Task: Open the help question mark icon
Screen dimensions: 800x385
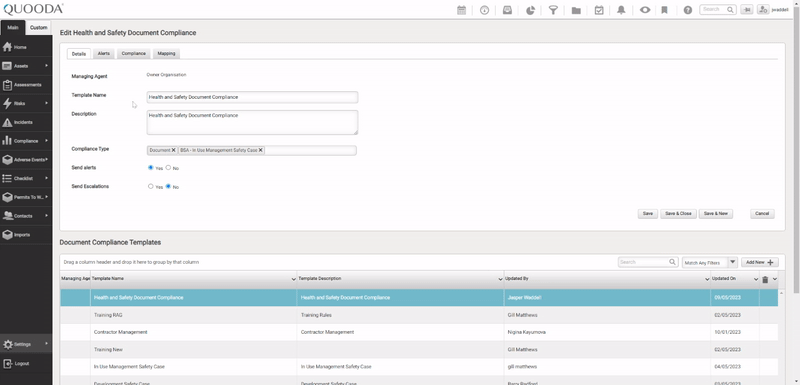Action: click(688, 10)
